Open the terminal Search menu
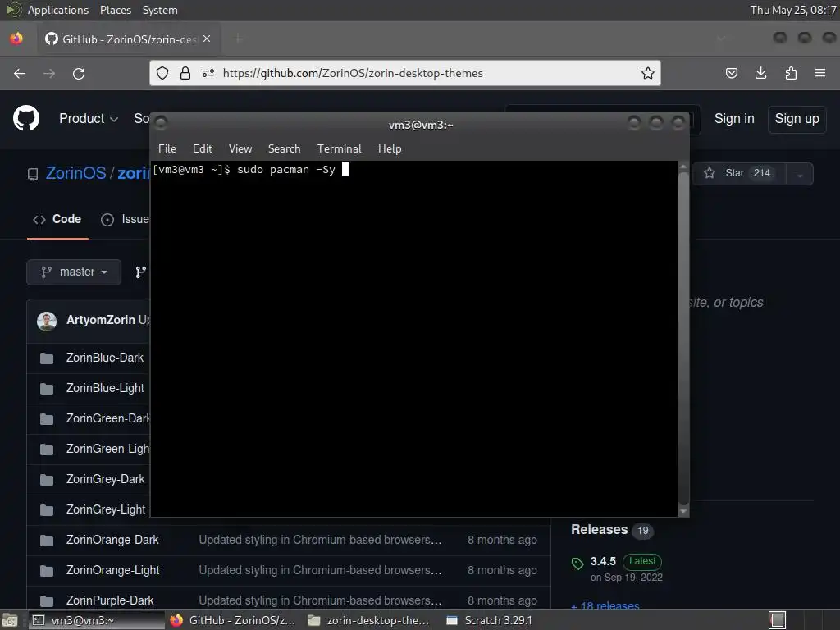840x630 pixels. point(284,148)
